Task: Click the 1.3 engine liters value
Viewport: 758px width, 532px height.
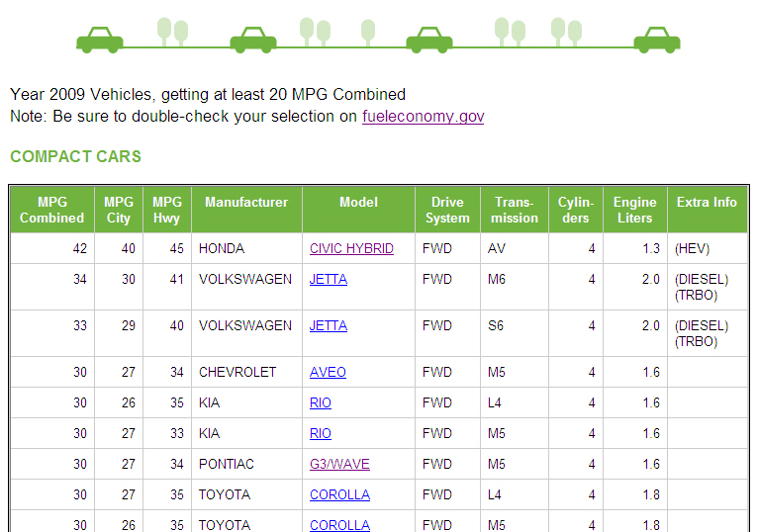Action: (651, 248)
